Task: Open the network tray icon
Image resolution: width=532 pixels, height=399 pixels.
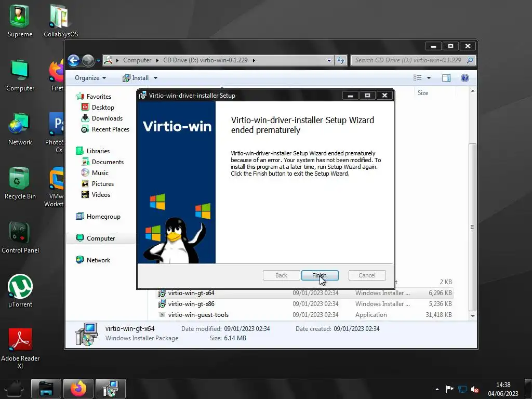Action: pos(462,389)
